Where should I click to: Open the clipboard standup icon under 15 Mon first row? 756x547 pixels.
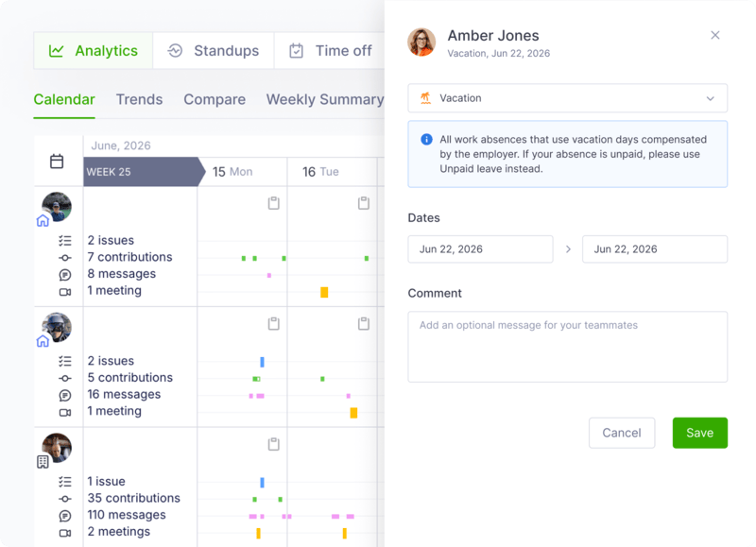tap(273, 203)
